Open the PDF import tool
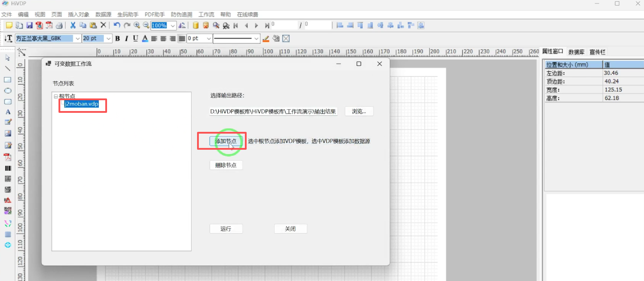The height and width of the screenshot is (281, 644). click(8, 157)
